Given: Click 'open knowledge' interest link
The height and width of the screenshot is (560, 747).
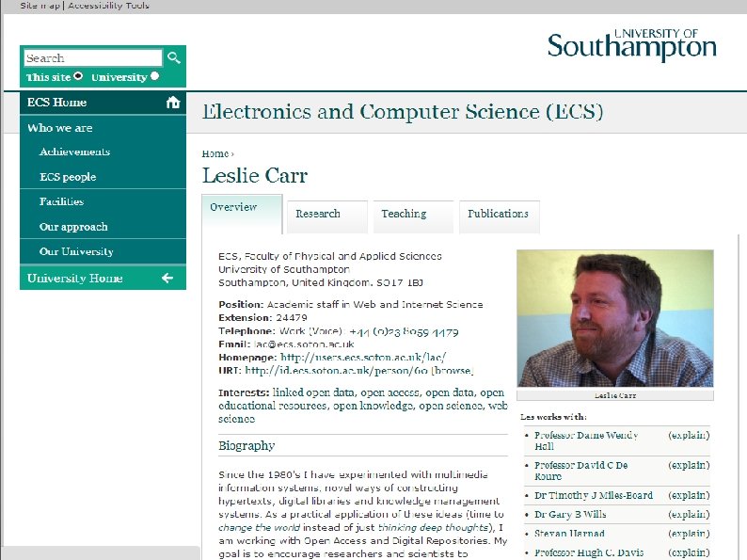Looking at the screenshot, I should click(x=373, y=406).
